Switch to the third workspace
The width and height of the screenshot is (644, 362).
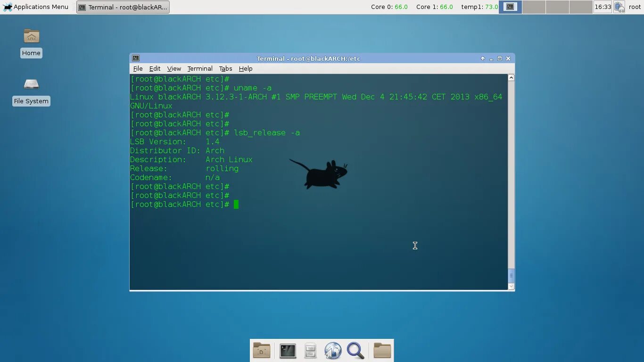pos(557,7)
